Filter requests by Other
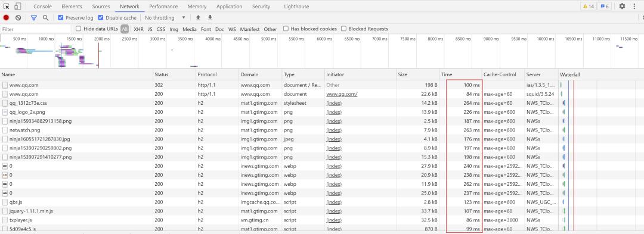Image resolution: width=644 pixels, height=234 pixels. [270, 29]
